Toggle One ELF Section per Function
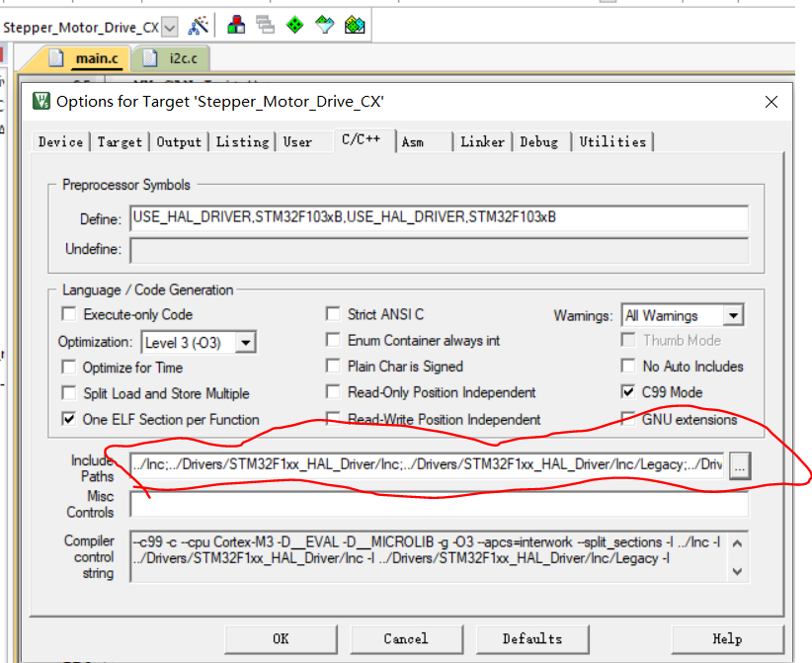The height and width of the screenshot is (663, 812). coord(69,419)
